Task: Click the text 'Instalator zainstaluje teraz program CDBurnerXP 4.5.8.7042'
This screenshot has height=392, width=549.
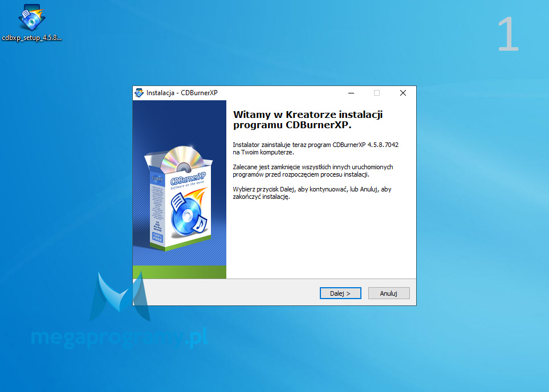Action: point(315,145)
